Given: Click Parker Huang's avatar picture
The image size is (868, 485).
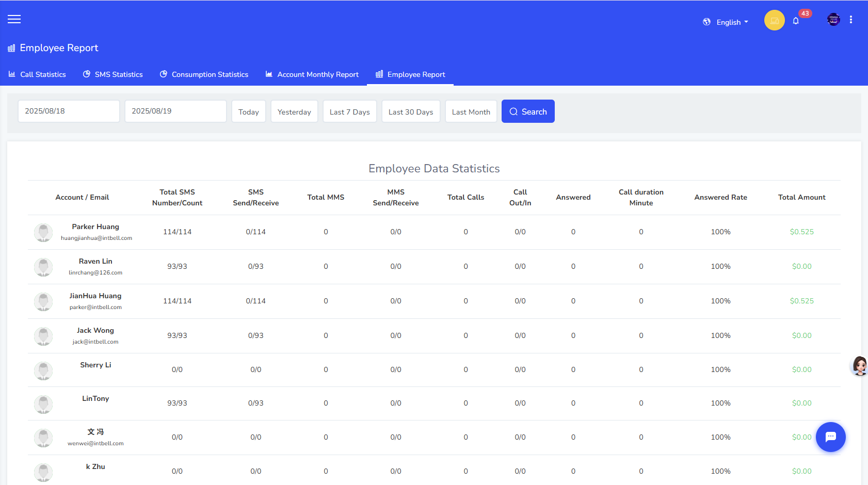Looking at the screenshot, I should [43, 232].
